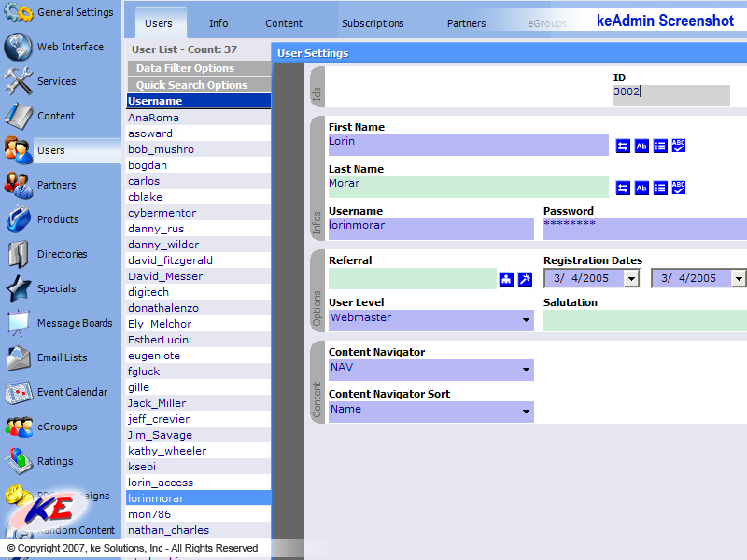Select user nathan_charles in the list
Image resolution: width=747 pixels, height=560 pixels.
pyautogui.click(x=199, y=530)
